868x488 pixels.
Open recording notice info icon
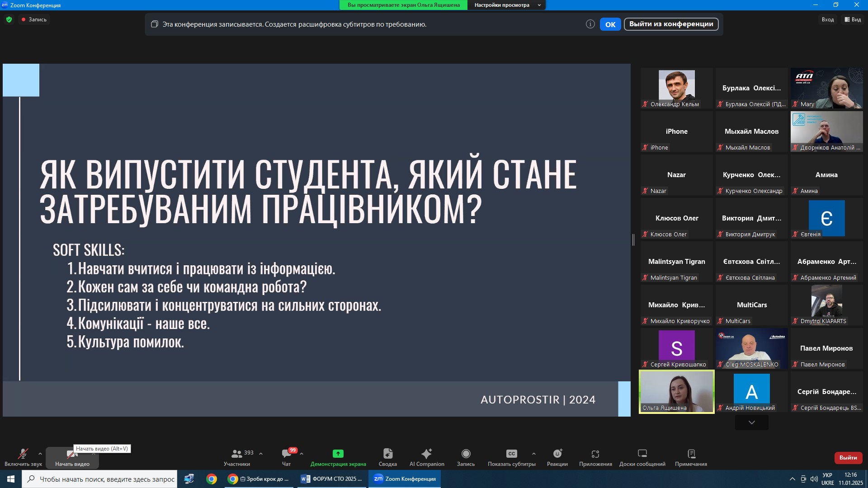tap(590, 24)
